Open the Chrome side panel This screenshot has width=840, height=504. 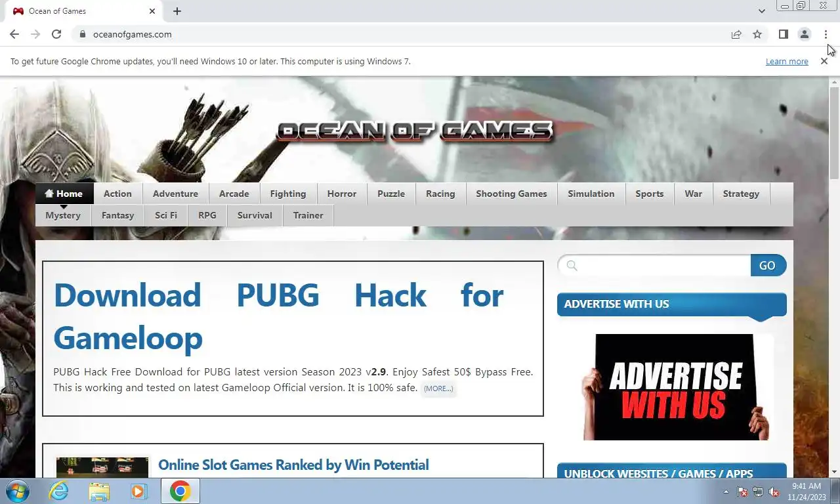tap(783, 34)
